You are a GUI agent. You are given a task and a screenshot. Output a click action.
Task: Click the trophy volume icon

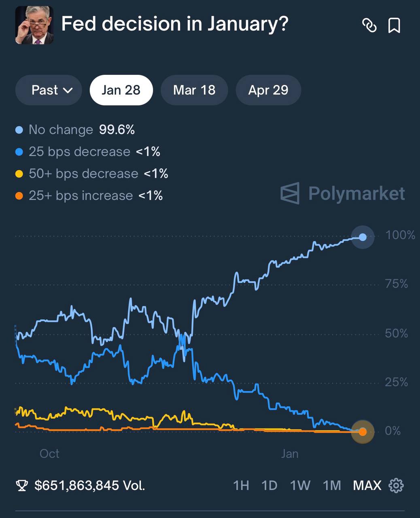(22, 485)
